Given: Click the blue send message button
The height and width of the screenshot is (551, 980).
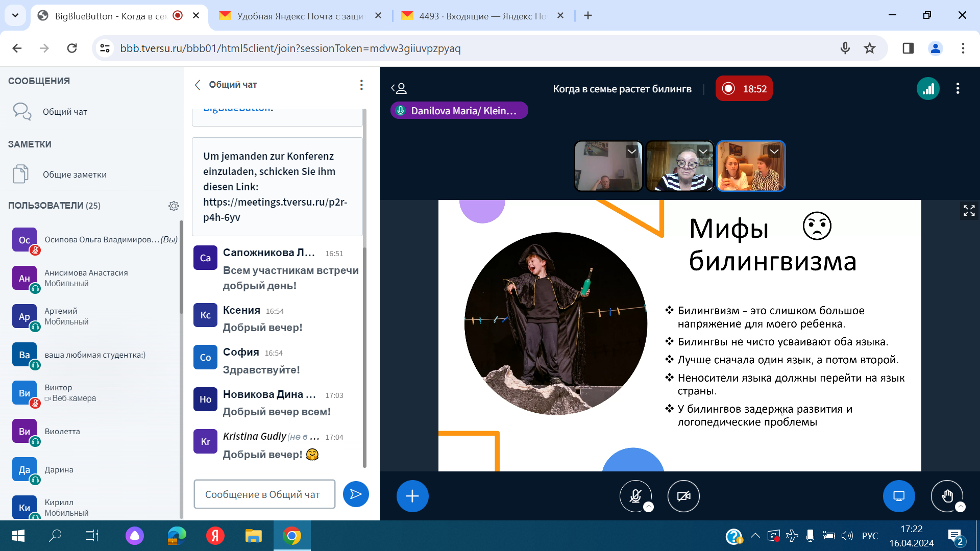Looking at the screenshot, I should [x=356, y=494].
